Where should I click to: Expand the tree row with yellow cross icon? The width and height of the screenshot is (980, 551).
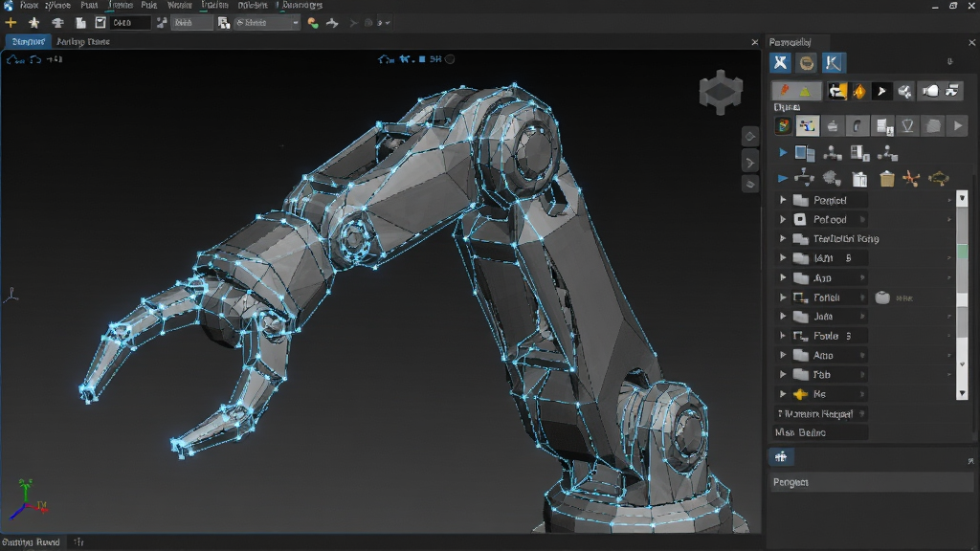tap(783, 394)
